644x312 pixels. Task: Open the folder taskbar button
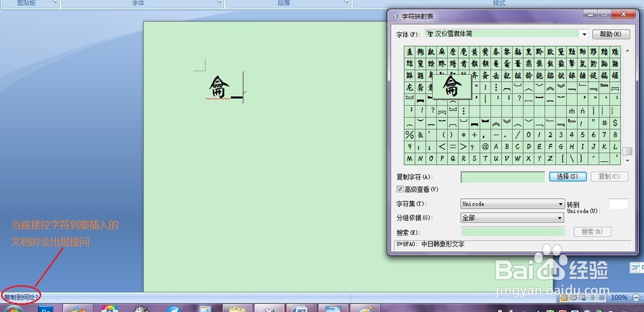[x=237, y=308]
